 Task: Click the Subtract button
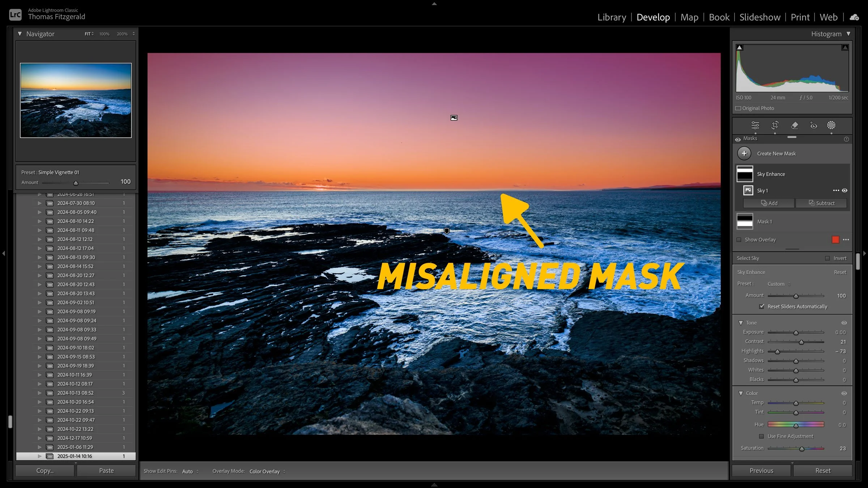click(821, 203)
